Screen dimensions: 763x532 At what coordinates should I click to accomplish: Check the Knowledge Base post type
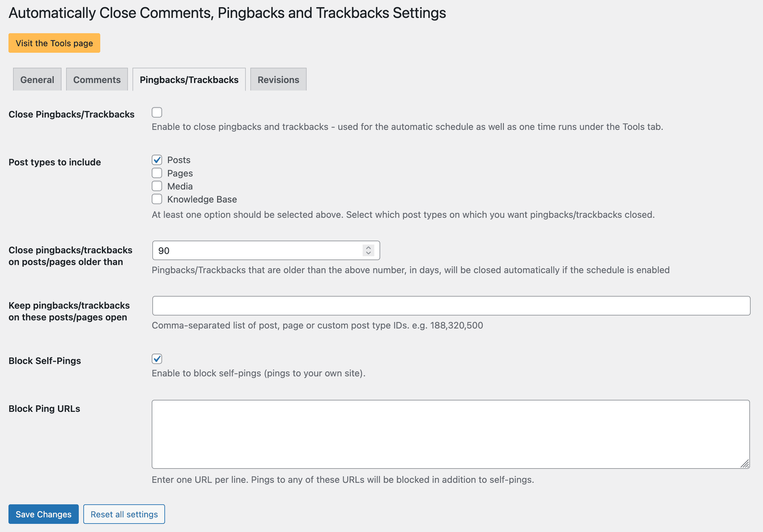tap(157, 199)
